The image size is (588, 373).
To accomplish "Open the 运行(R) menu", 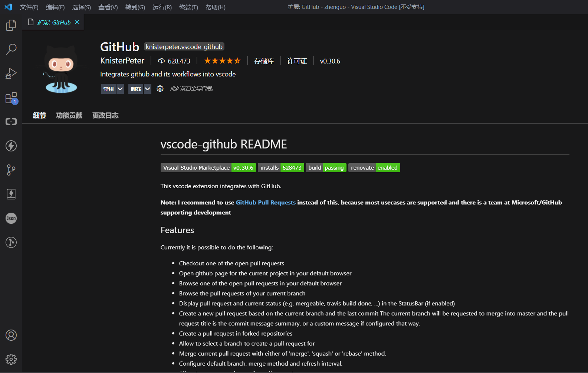I will (x=162, y=7).
